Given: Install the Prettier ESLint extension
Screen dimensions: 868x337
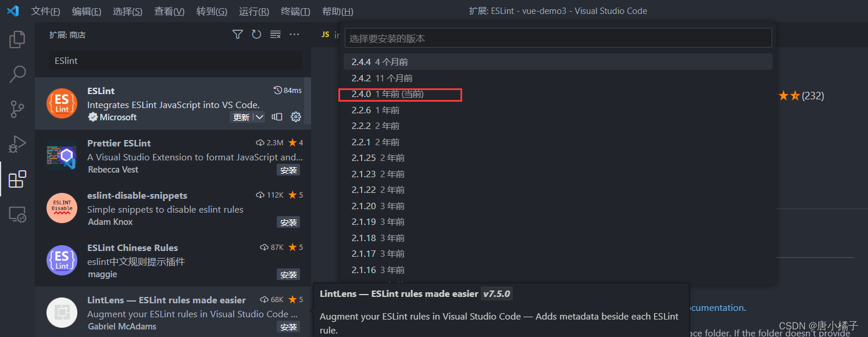Looking at the screenshot, I should click(288, 170).
